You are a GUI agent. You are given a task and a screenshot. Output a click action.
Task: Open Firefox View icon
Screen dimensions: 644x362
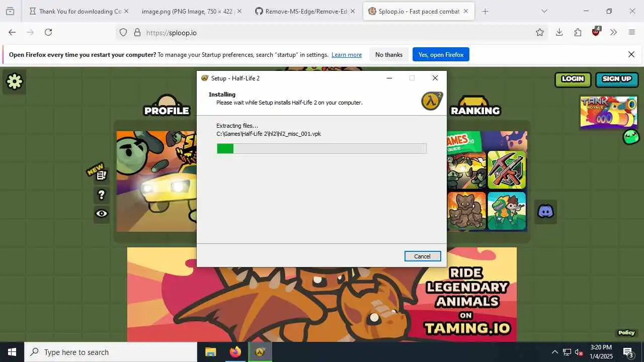[x=10, y=11]
